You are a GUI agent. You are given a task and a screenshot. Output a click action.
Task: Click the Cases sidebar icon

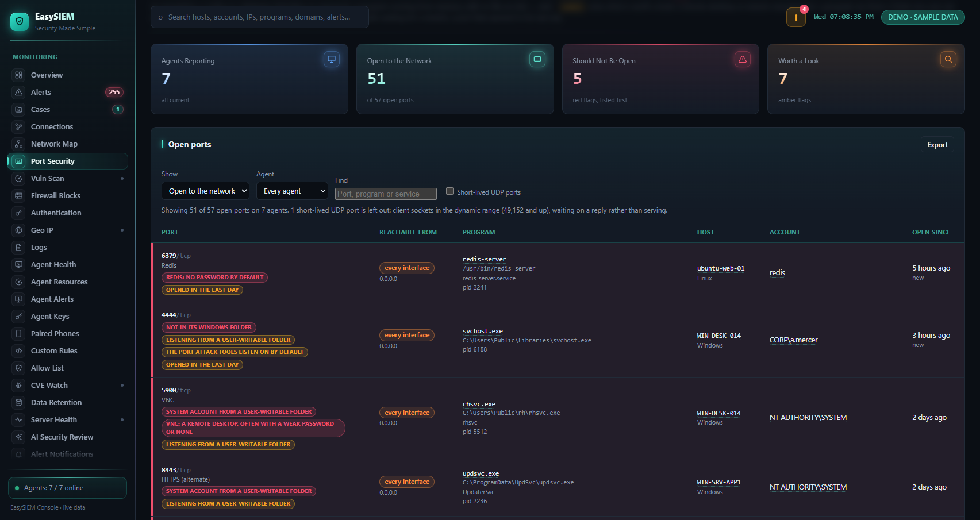click(19, 110)
